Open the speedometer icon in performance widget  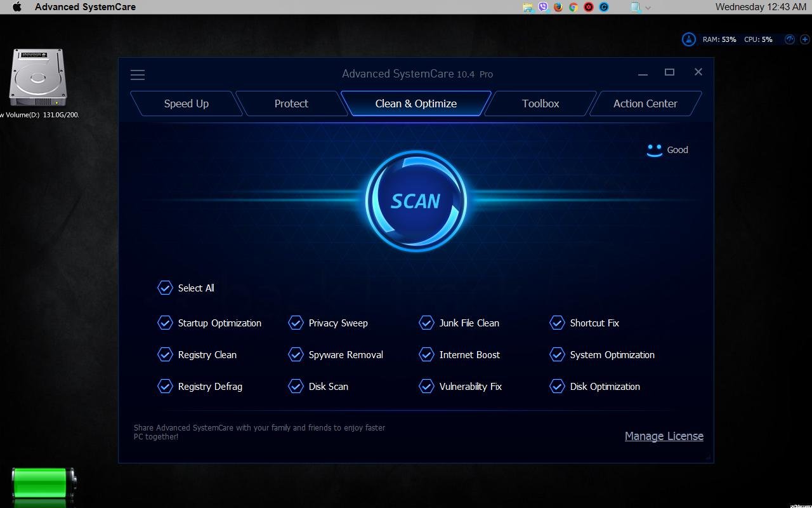tap(790, 39)
